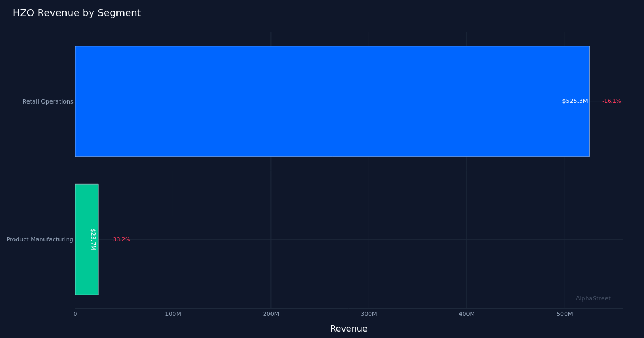Click the 400M axis tick label
Screen dimensions: 644x338
466,314
